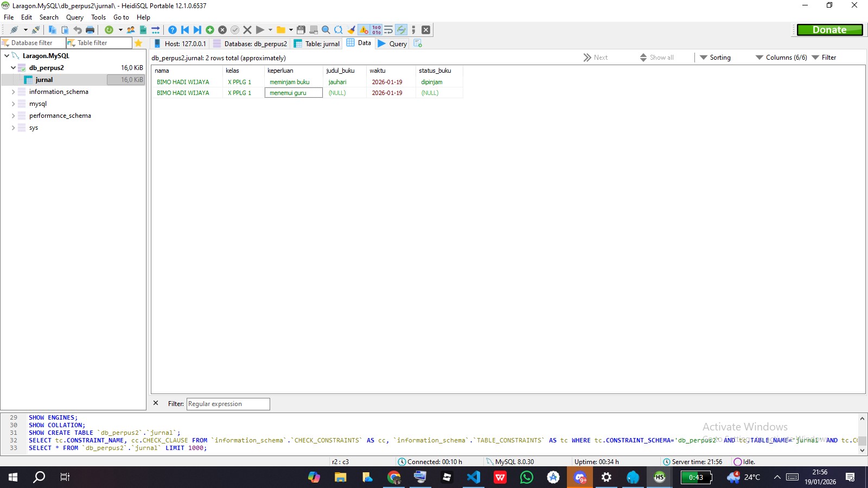Click the 'meminjam buku' cell
Viewport: 868px width, 488px height.
[293, 82]
